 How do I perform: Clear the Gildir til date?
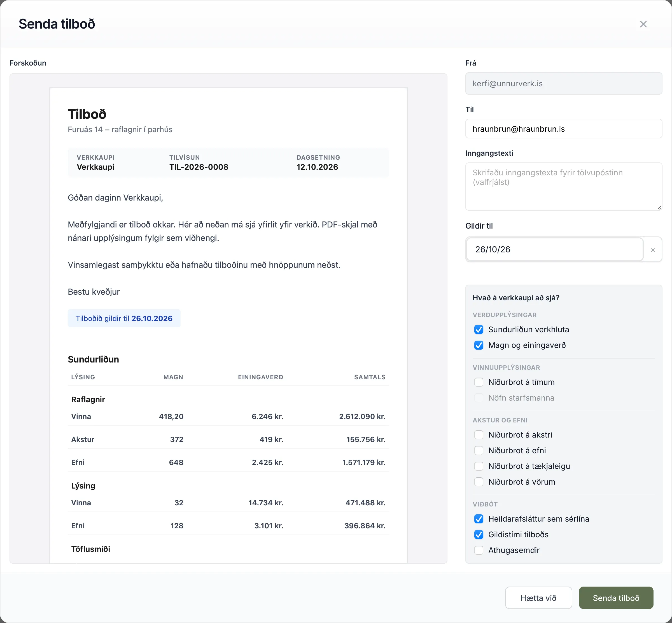[x=653, y=250]
